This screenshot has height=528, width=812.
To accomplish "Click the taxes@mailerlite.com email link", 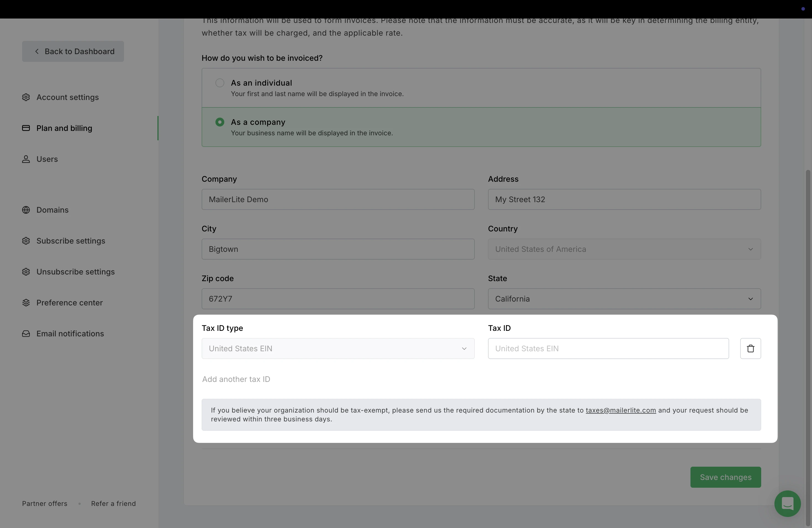I will [621, 410].
